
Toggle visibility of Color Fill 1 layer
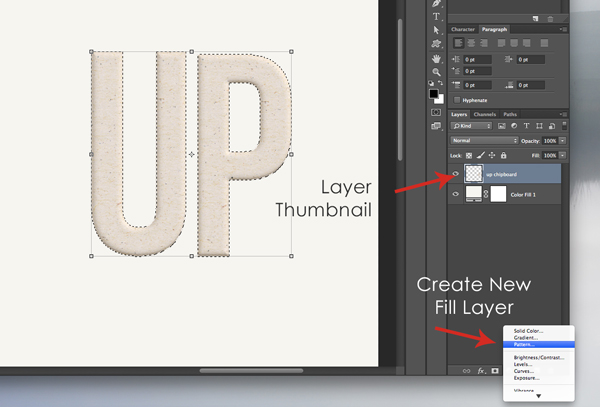456,195
